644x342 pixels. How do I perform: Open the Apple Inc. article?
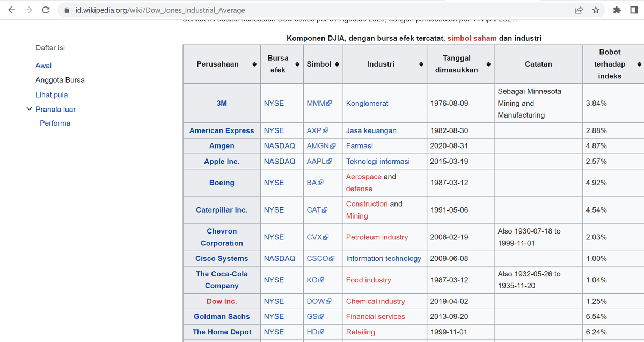pyautogui.click(x=222, y=162)
